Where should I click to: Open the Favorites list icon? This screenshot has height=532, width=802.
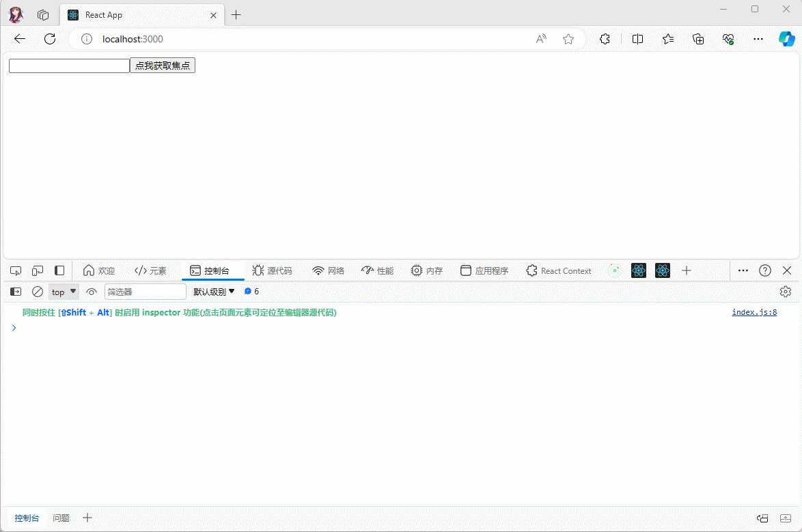tap(668, 39)
